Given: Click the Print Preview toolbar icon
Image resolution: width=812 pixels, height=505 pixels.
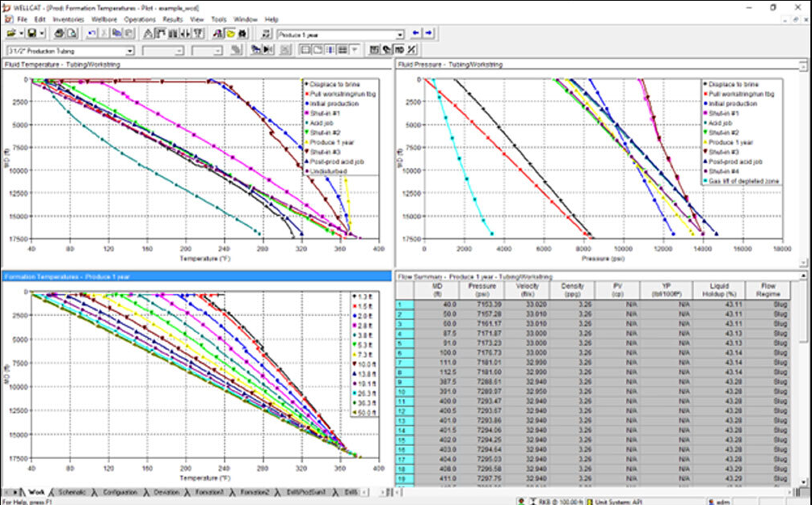Looking at the screenshot, I should (72, 34).
